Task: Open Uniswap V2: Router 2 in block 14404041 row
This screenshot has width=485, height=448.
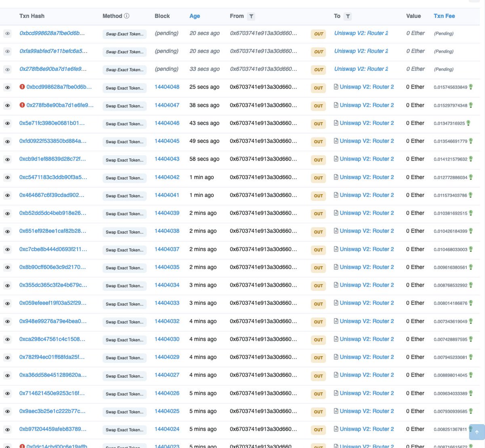Action: [x=367, y=195]
